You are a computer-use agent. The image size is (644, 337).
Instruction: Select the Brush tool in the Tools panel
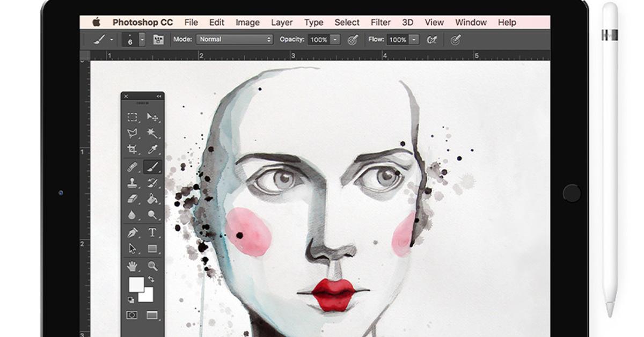[152, 167]
